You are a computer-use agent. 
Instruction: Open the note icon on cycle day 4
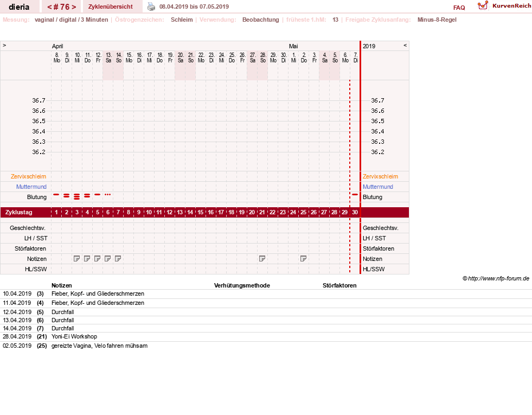click(87, 259)
